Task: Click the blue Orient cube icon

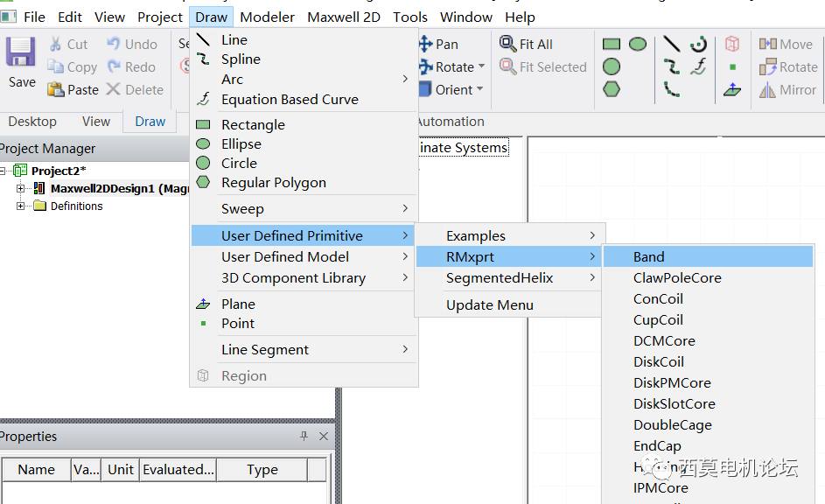Action: (425, 89)
